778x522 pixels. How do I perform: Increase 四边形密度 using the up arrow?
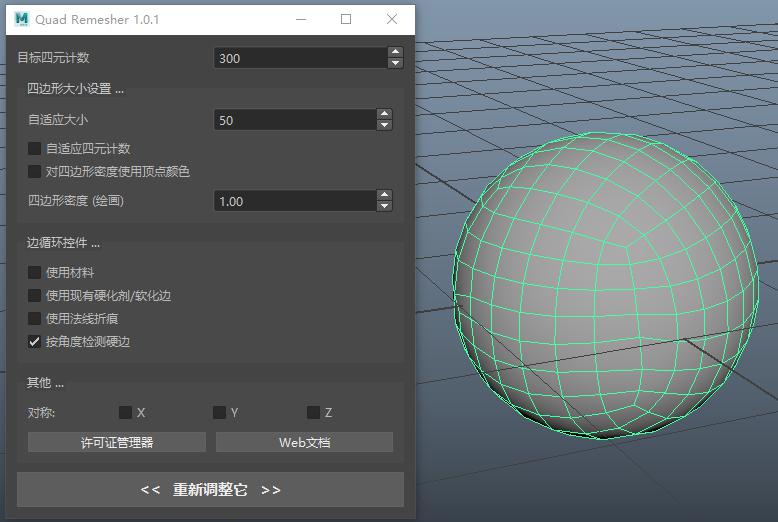point(385,195)
